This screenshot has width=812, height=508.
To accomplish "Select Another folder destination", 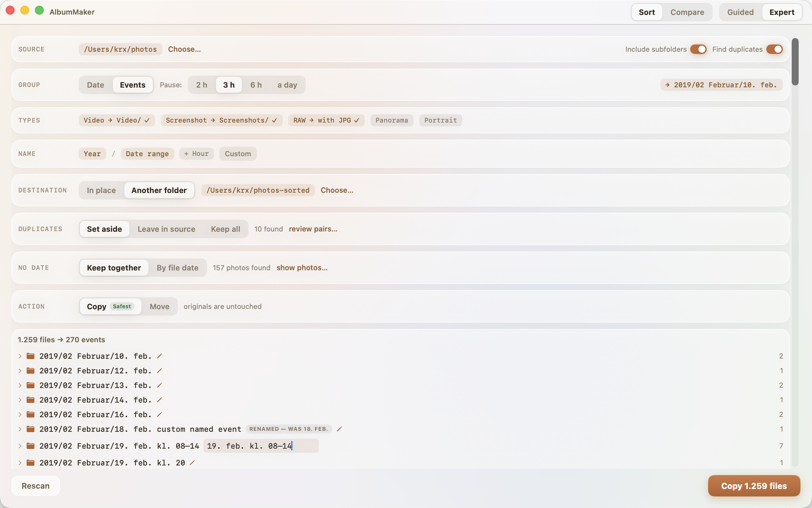I will [x=159, y=190].
